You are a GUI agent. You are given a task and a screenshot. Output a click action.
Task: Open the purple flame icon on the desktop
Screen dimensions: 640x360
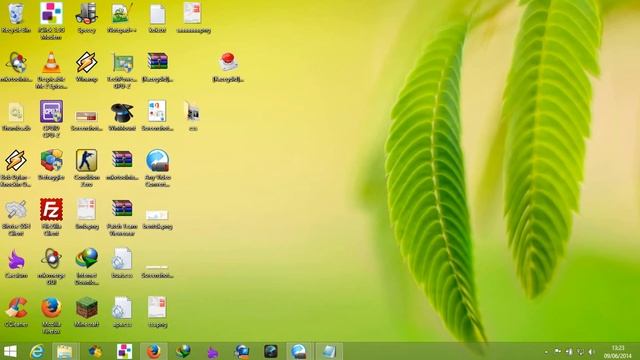pos(16,263)
